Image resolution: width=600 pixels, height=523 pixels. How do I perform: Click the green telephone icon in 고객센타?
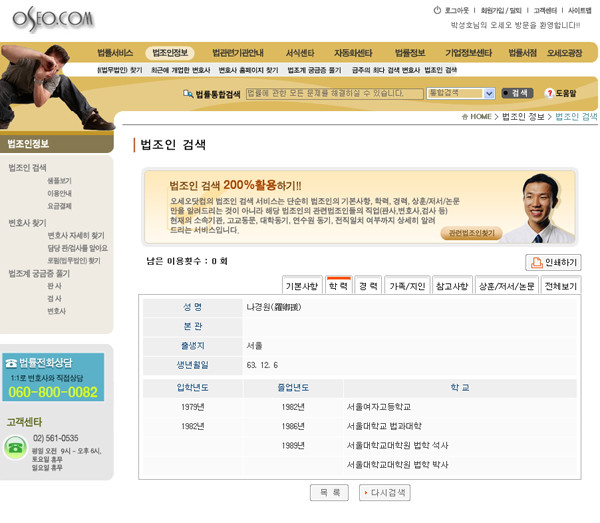click(15, 447)
